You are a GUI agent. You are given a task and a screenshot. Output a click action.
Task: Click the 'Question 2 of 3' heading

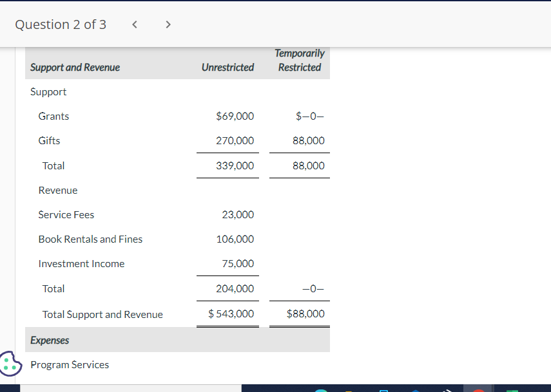(x=61, y=24)
